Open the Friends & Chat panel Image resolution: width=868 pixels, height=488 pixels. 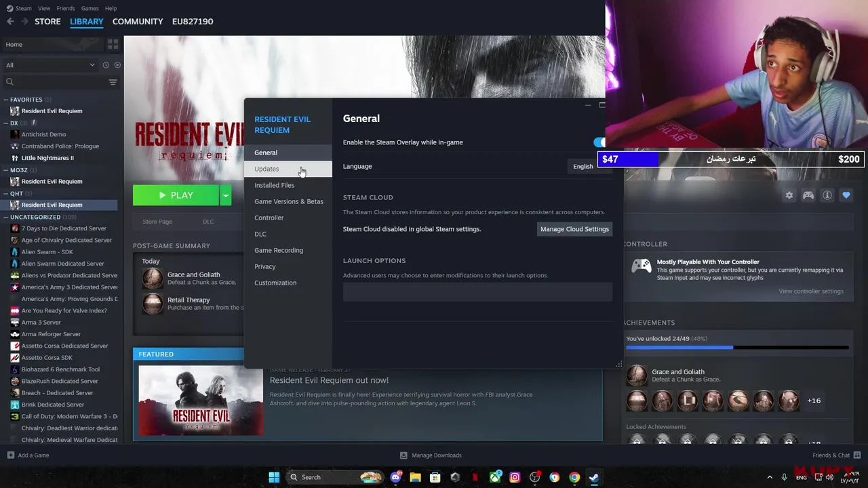tap(837, 455)
